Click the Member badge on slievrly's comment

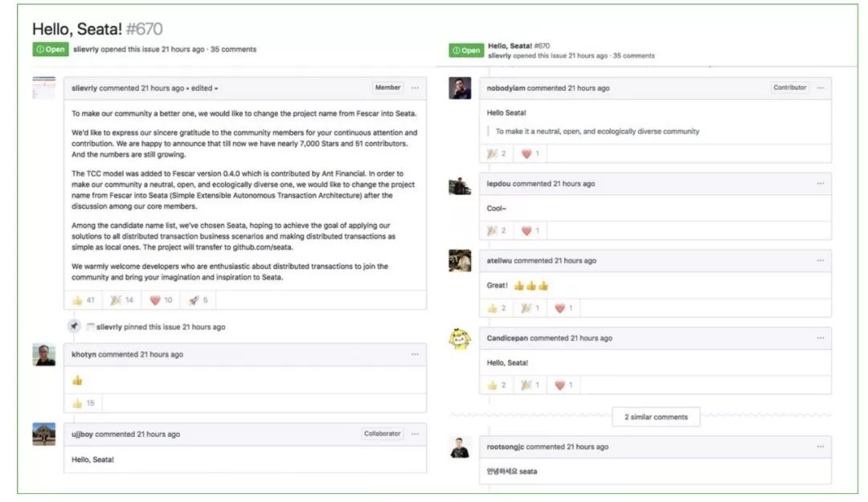click(387, 88)
